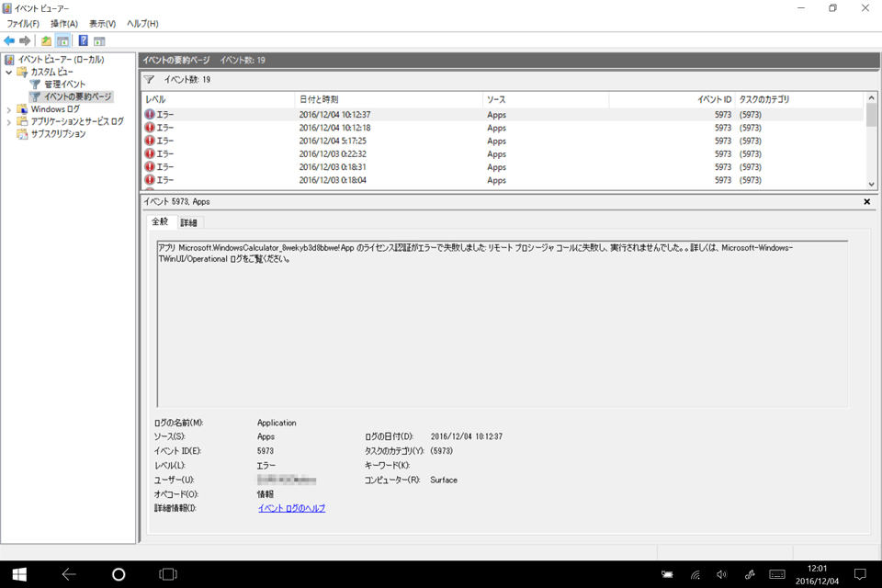Click the event list scrollbar down arrow
The height and width of the screenshot is (588, 882).
coord(871,184)
